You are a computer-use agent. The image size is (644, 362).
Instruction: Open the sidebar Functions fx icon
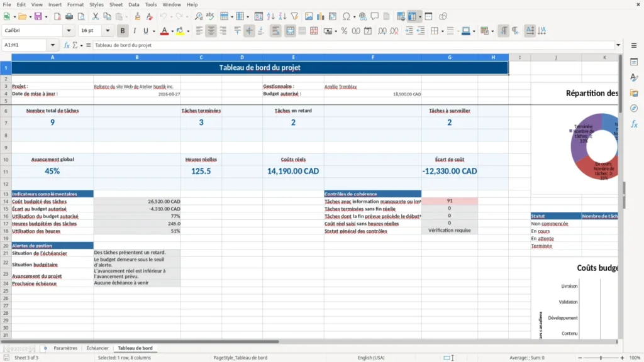(634, 124)
